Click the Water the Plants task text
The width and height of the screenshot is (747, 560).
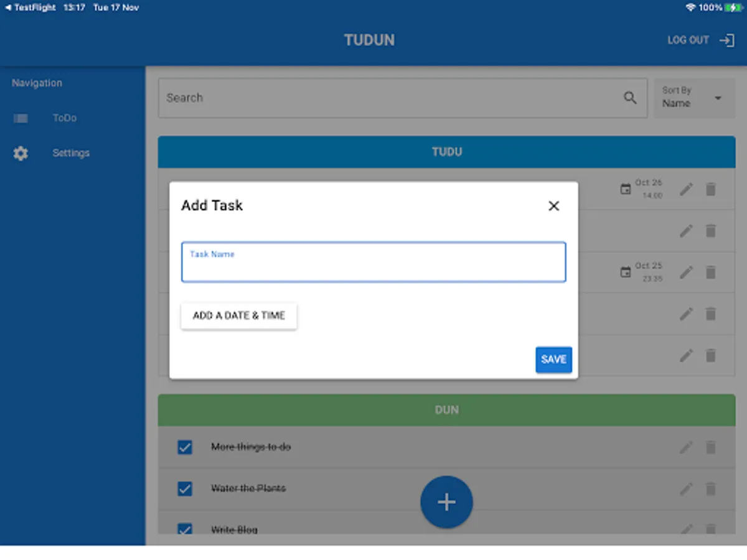coord(248,488)
